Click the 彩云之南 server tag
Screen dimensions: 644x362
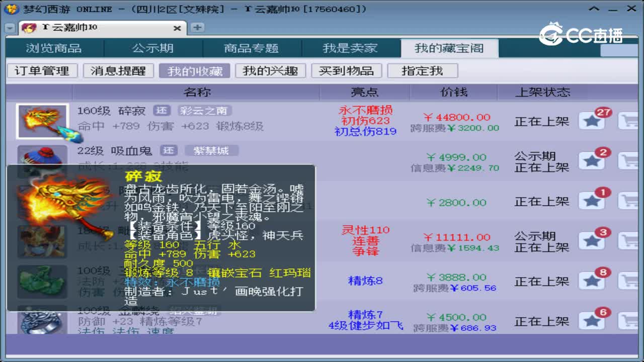tap(205, 111)
